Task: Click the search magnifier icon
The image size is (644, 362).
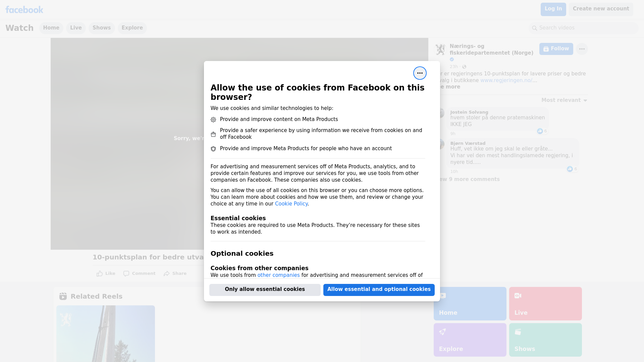Action: pos(535,28)
